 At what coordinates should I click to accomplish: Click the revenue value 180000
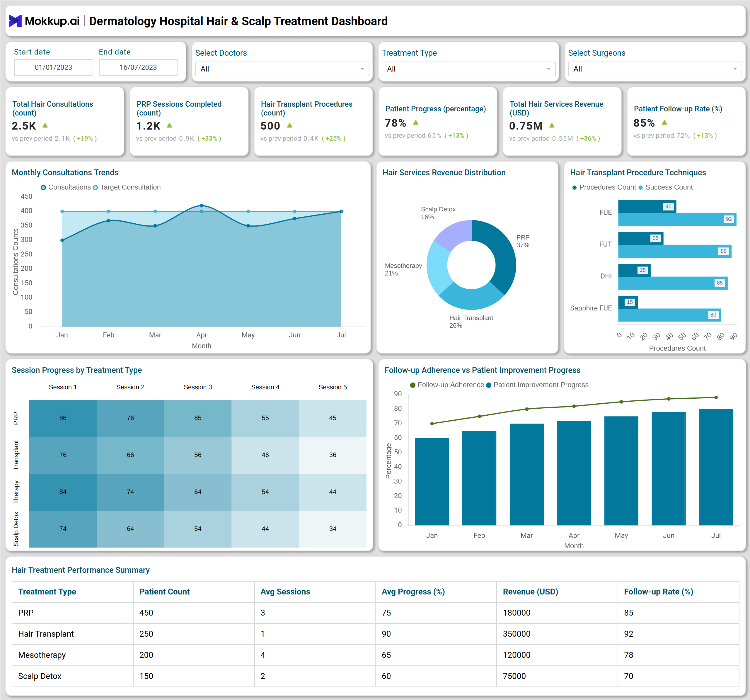[x=517, y=613]
